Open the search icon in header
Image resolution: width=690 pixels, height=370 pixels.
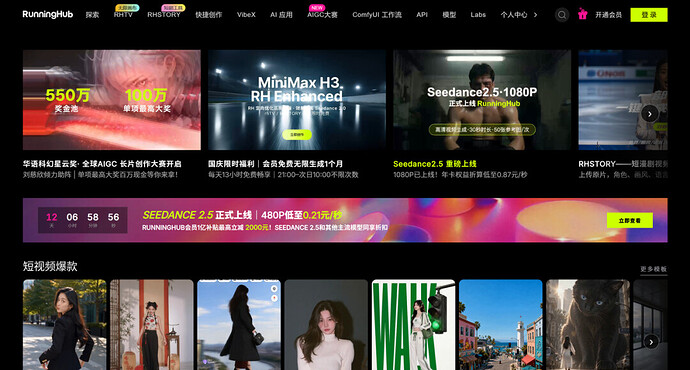(x=562, y=15)
